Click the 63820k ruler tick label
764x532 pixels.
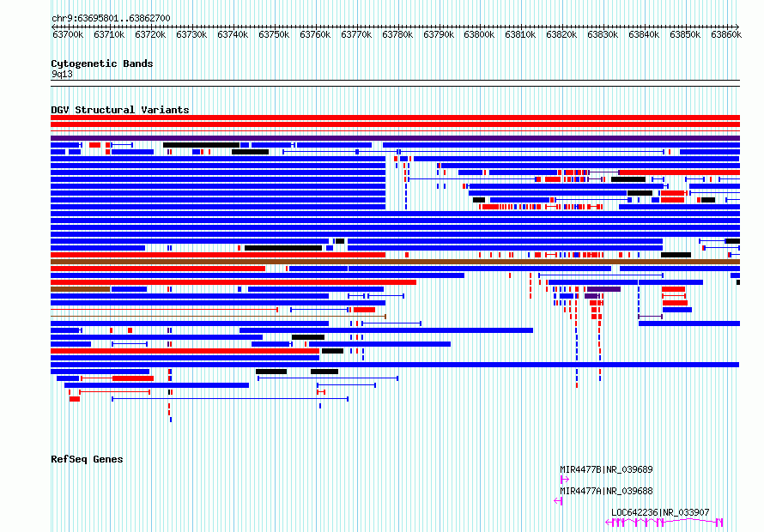561,35
